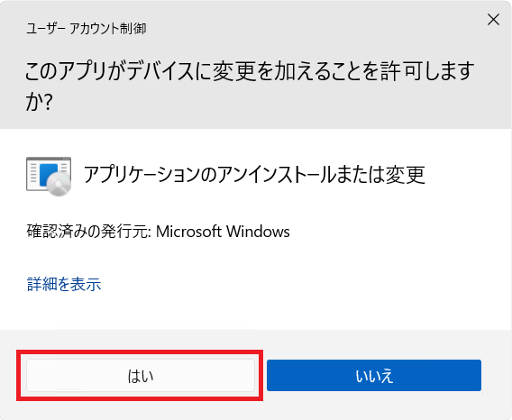512x420 pixels.
Task: Select the アプリケーションのアンインストールまたは変更 program name
Action: [254, 175]
